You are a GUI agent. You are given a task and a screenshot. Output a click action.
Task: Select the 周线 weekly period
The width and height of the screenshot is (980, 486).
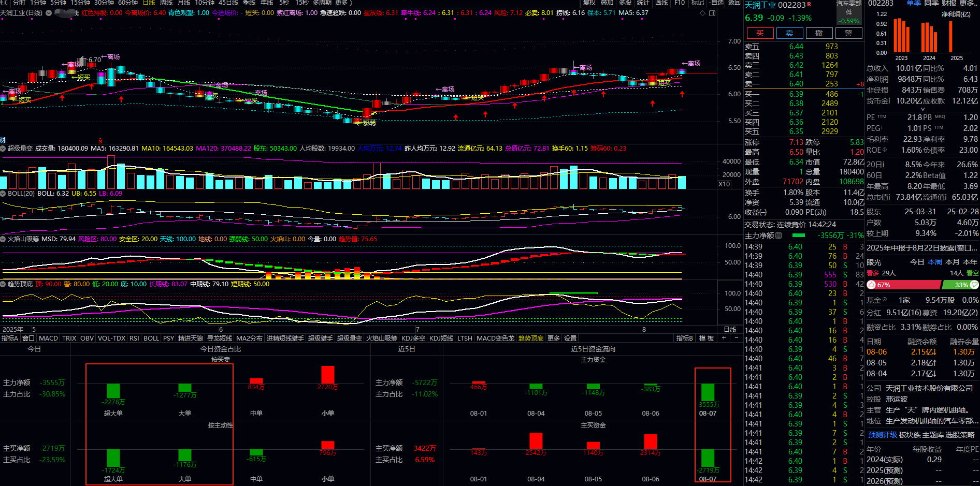coord(166,3)
